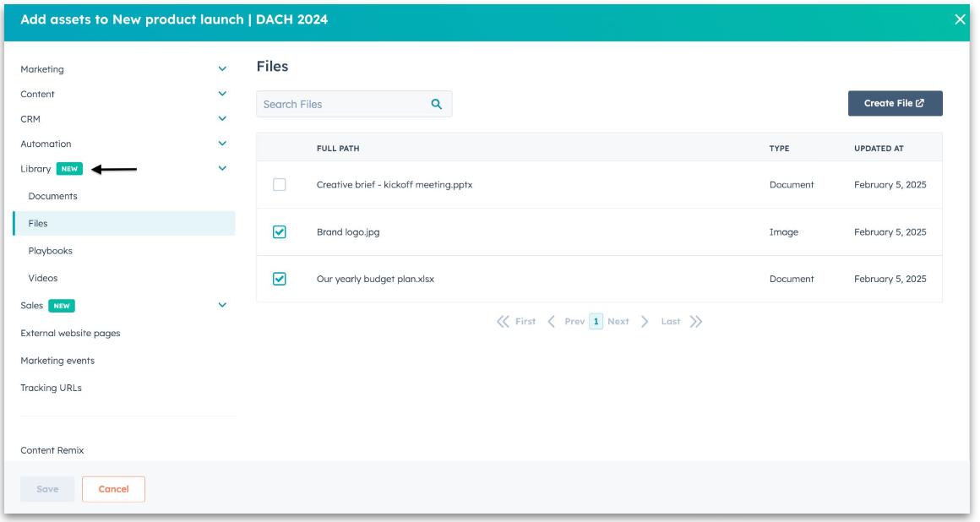Click the NEW badge next to Library
The height and width of the screenshot is (522, 980).
pos(69,168)
